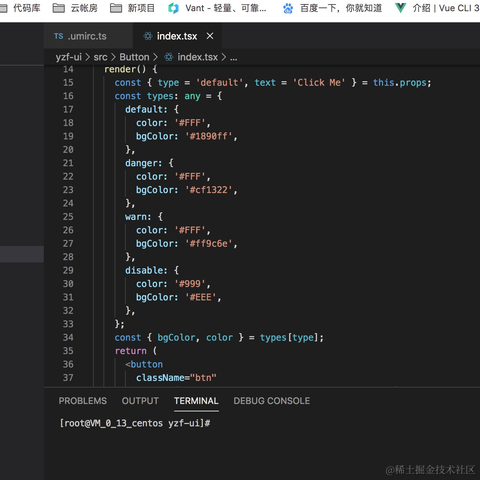The height and width of the screenshot is (480, 480).
Task: Click line number 28 in gutter
Action: (x=68, y=257)
